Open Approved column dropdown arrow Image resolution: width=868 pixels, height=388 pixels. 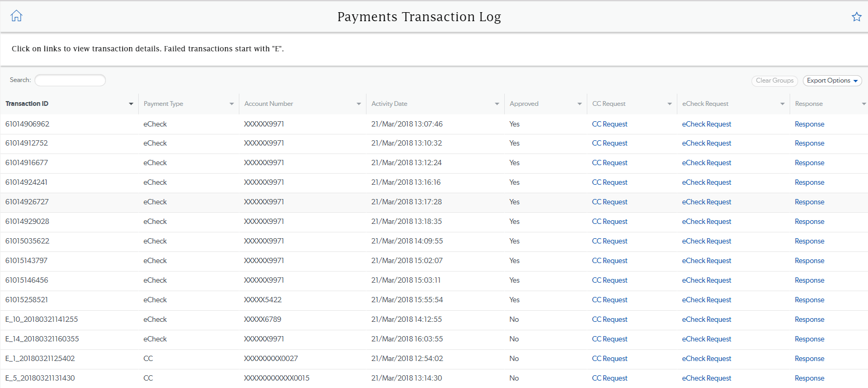click(579, 104)
